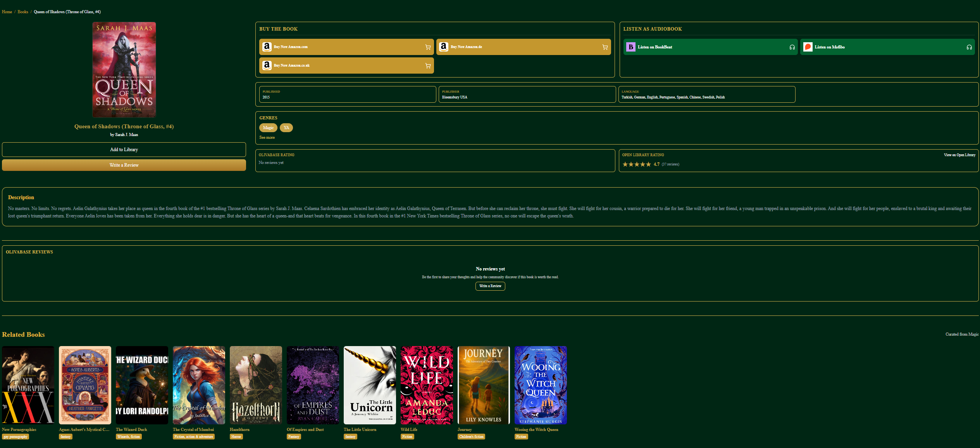
Task: Click the Amazon icon on Buy Now Amazon.com
Action: coord(267,47)
